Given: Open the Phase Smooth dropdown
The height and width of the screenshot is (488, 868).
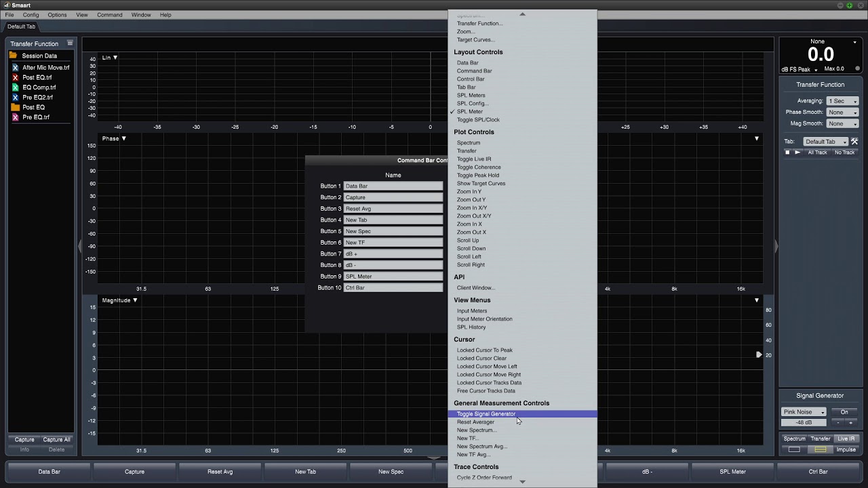Looking at the screenshot, I should [x=843, y=113].
